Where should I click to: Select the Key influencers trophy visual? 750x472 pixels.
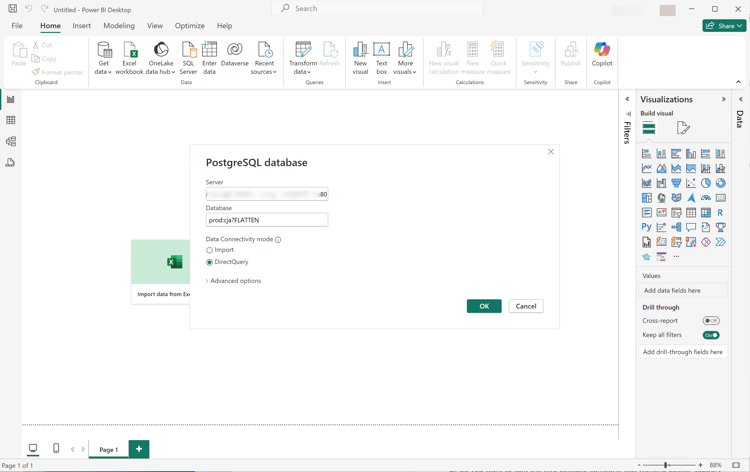[720, 227]
